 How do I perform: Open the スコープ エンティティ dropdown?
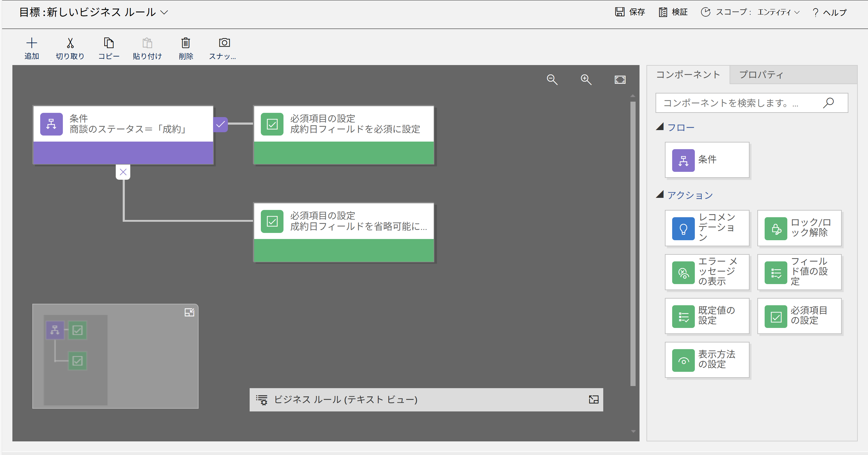pyautogui.click(x=778, y=12)
